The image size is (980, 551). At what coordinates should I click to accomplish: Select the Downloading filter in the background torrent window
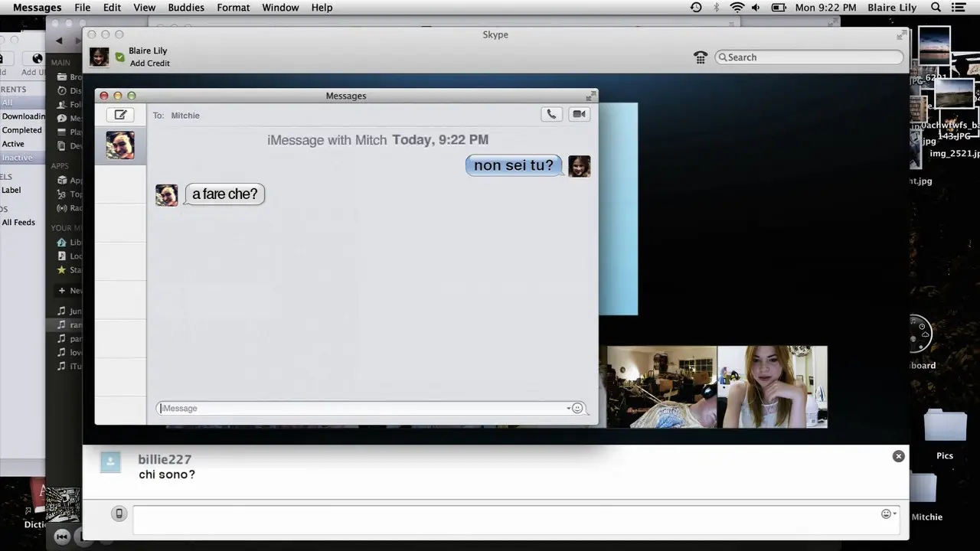[x=23, y=116]
